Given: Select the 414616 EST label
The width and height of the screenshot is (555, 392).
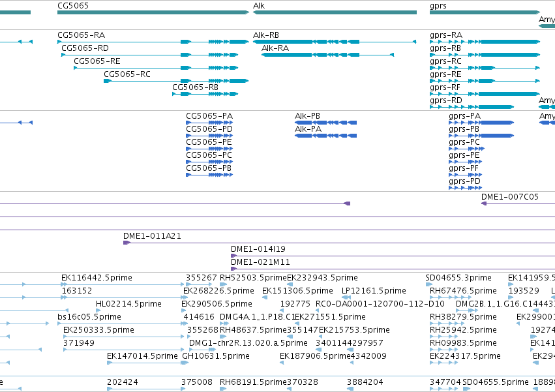Looking at the screenshot, I should click(199, 317).
